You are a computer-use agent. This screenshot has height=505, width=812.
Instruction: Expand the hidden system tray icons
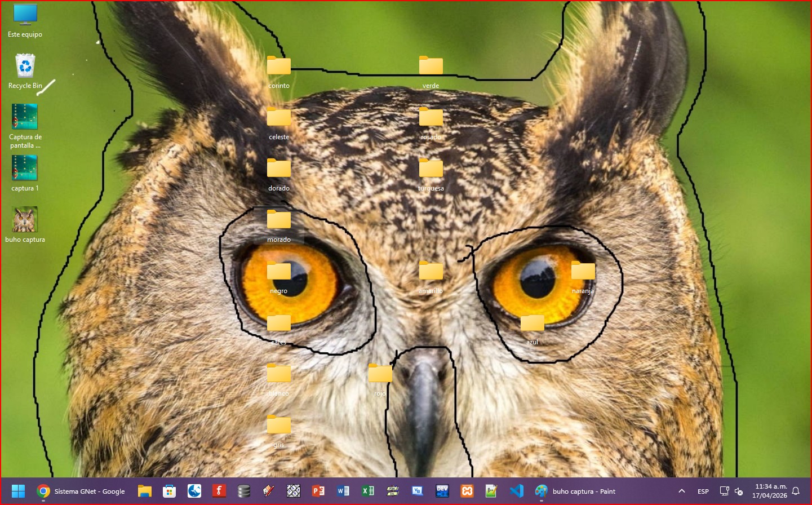(x=682, y=491)
